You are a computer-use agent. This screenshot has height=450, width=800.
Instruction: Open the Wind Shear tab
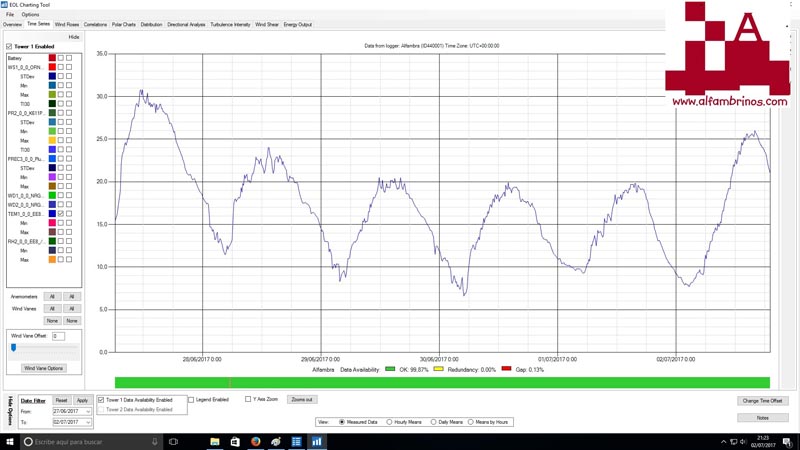tap(267, 24)
